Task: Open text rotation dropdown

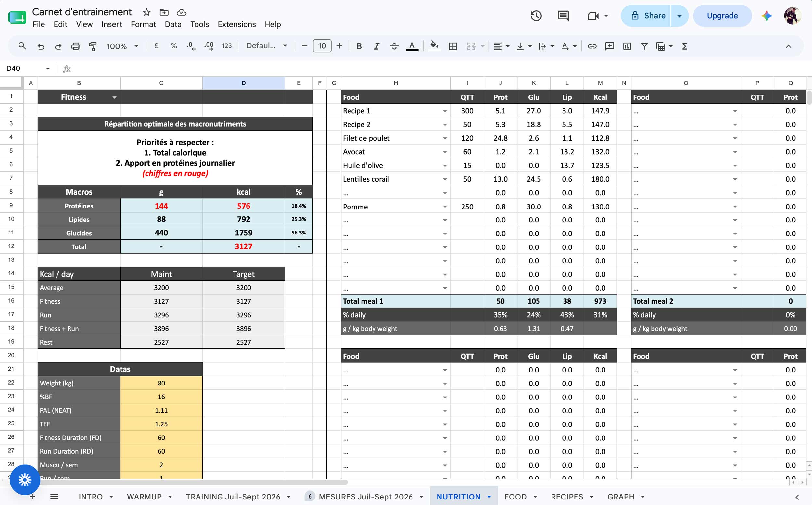Action: tap(569, 46)
